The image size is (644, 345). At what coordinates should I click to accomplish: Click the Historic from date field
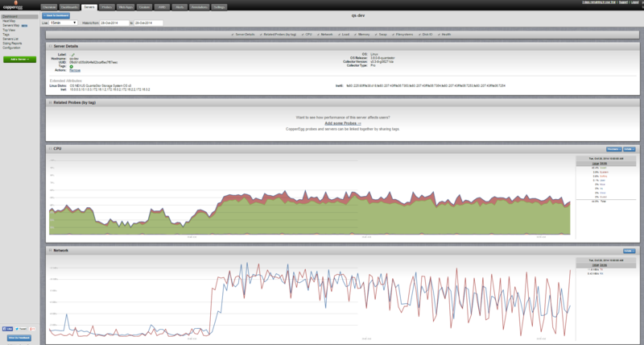[114, 23]
